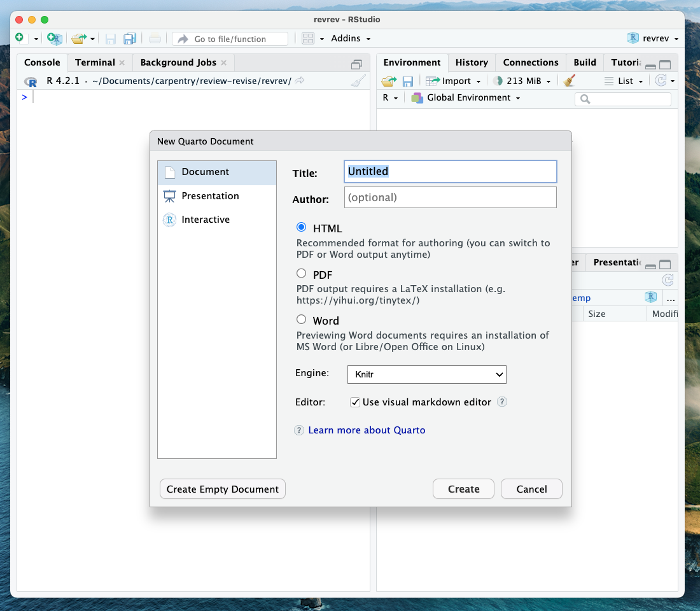Click the Title field containing Untitled
Image resolution: width=700 pixels, height=611 pixels.
(x=450, y=171)
